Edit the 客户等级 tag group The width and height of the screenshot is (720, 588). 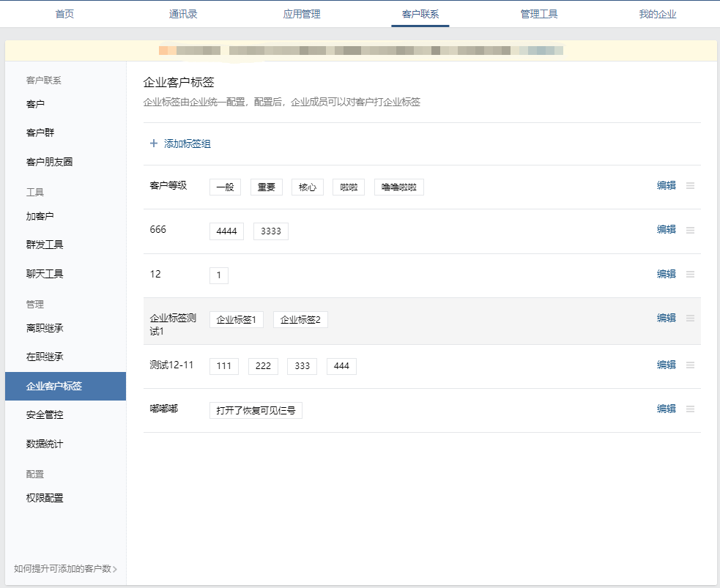[x=666, y=185]
